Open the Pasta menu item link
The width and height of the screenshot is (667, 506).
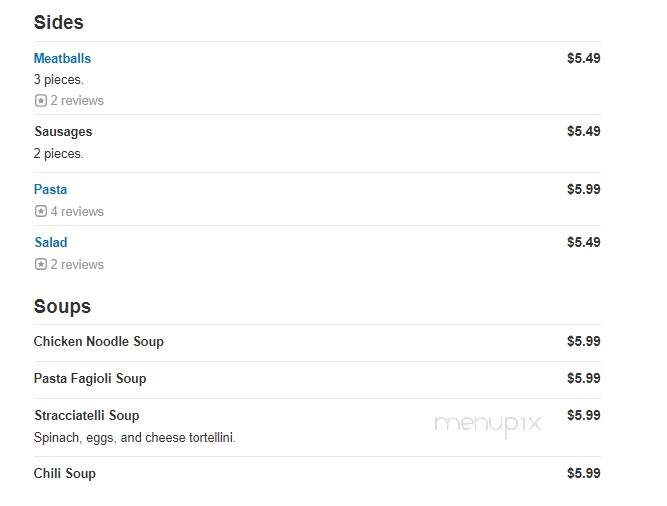(x=51, y=189)
